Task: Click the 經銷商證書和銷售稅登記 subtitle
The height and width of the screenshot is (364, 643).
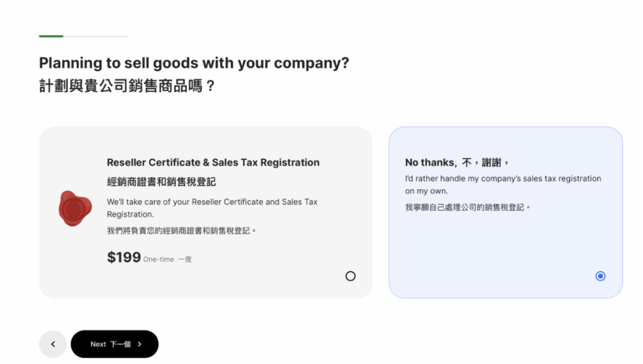Action: click(161, 182)
